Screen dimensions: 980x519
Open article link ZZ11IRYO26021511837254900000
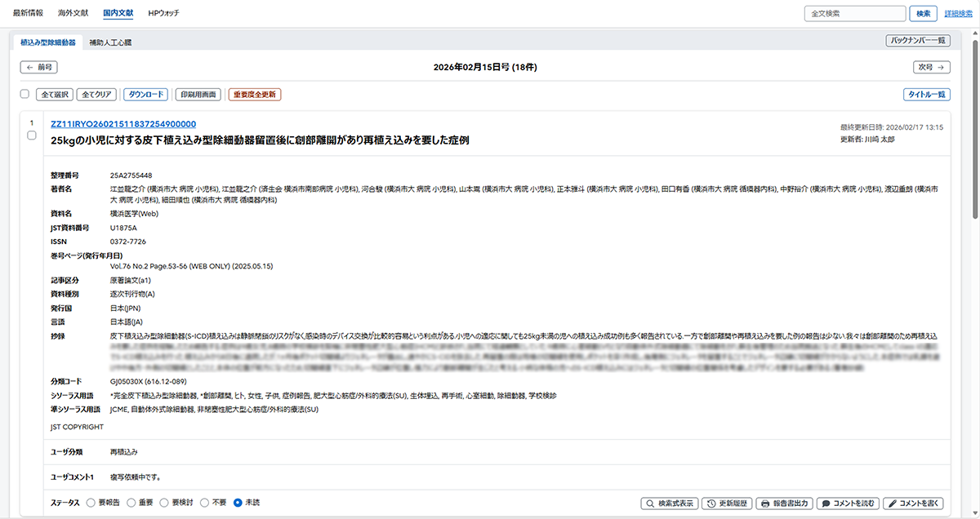pos(123,124)
